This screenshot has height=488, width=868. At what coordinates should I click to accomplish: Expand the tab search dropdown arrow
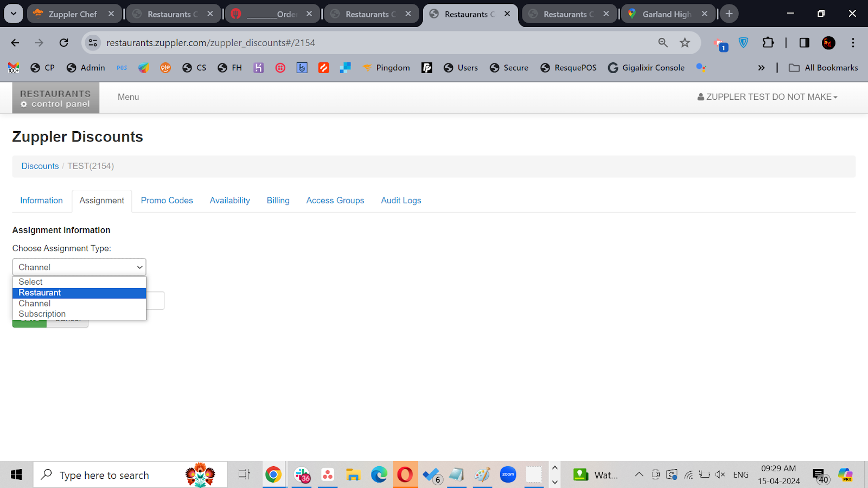click(14, 14)
